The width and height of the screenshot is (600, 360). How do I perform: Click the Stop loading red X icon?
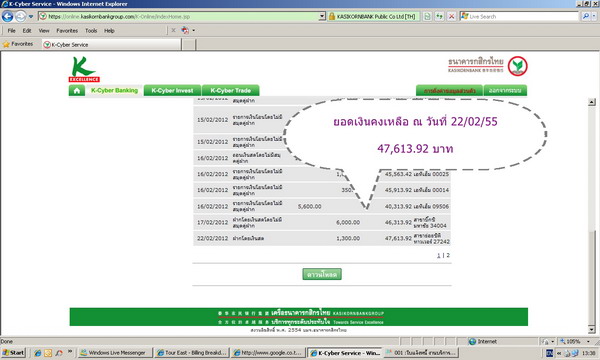pos(452,16)
